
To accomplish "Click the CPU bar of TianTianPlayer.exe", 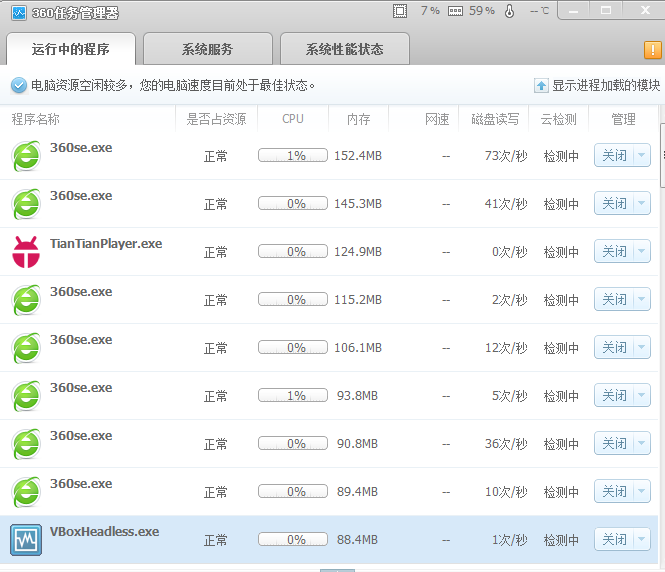I will coord(293,251).
